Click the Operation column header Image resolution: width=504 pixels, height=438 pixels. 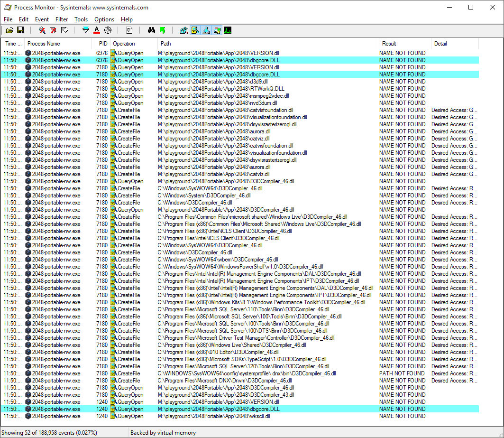click(134, 44)
